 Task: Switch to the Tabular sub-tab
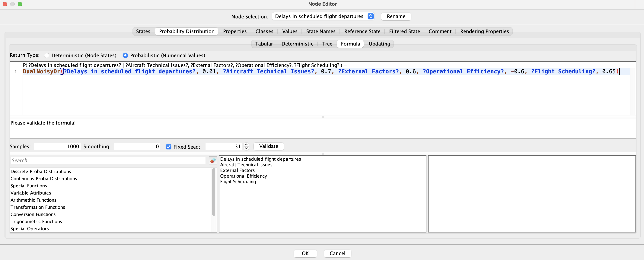264,44
